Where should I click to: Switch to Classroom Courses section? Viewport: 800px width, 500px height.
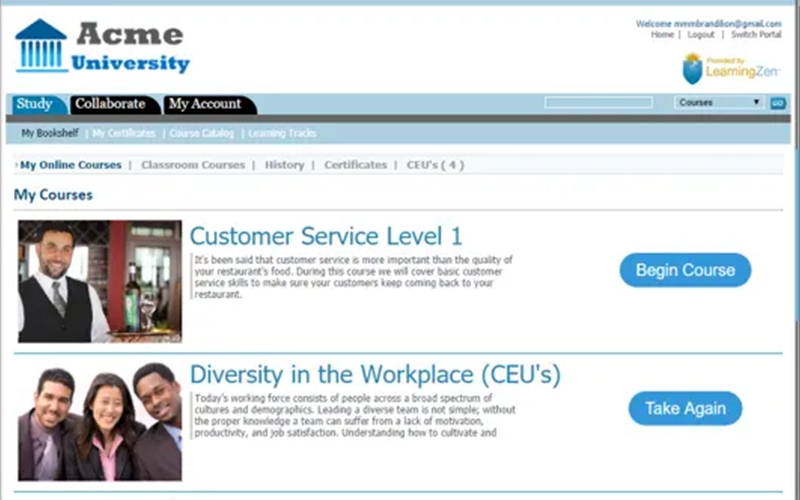[x=193, y=165]
